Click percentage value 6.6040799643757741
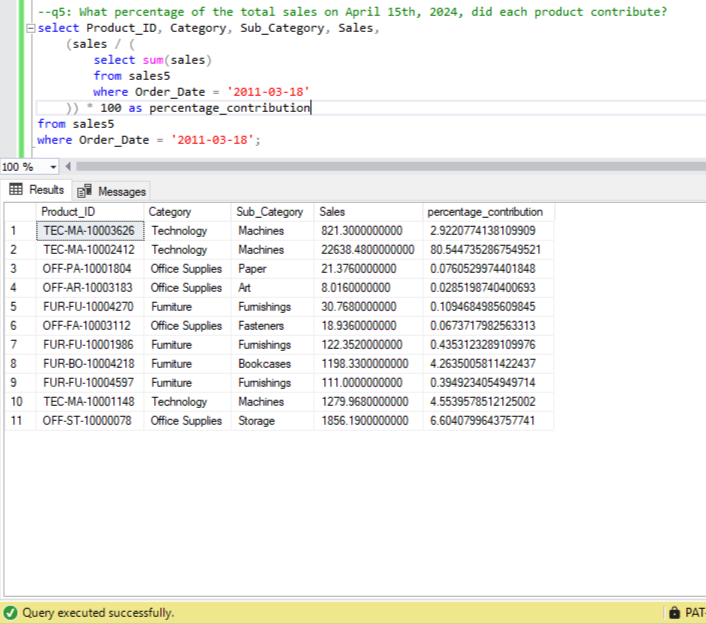Screen dimensions: 706x624 click(x=489, y=421)
